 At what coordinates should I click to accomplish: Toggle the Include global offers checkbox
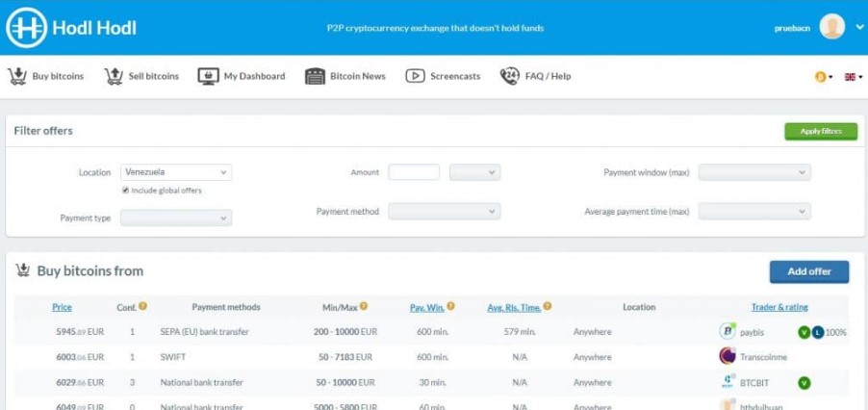[x=126, y=191]
